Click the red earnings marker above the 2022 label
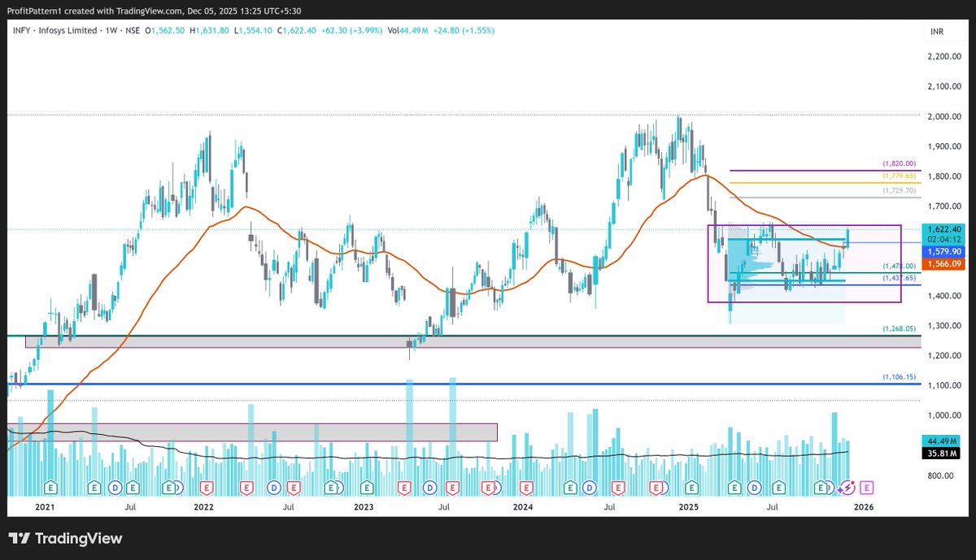 point(207,488)
